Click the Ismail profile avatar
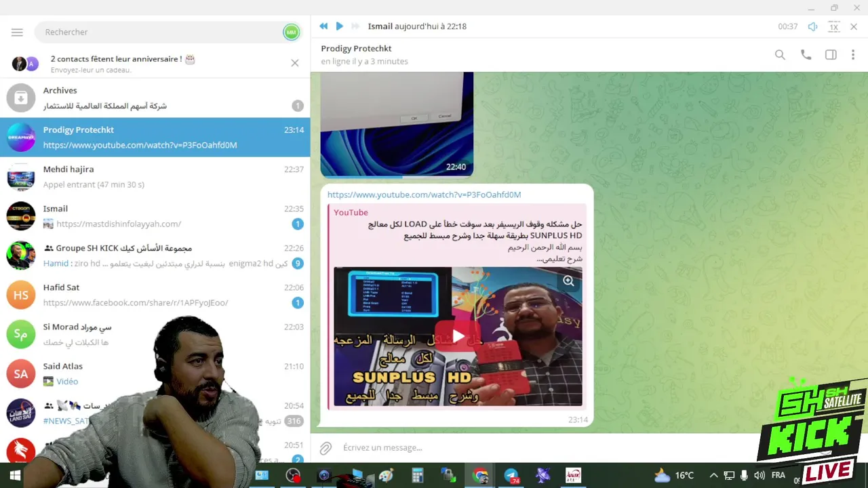This screenshot has height=488, width=868. tap(21, 216)
